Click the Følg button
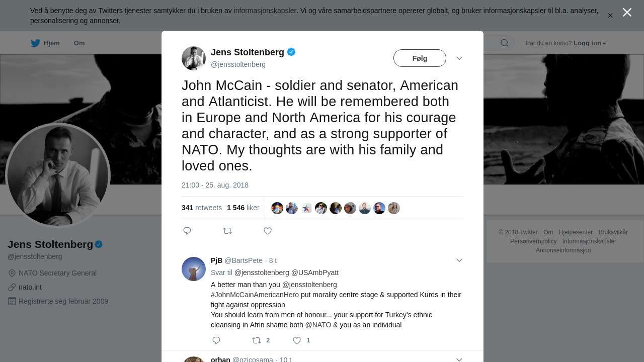The height and width of the screenshot is (362, 644). 420,58
